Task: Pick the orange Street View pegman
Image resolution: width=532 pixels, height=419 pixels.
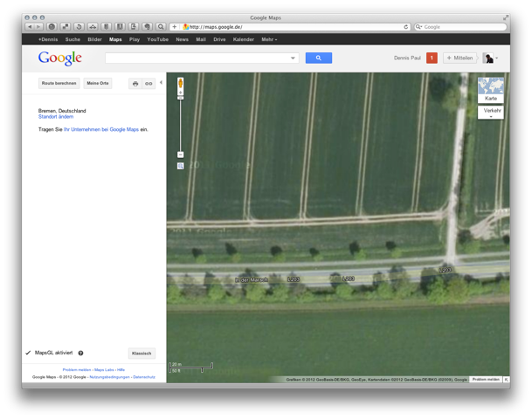Action: [x=180, y=84]
